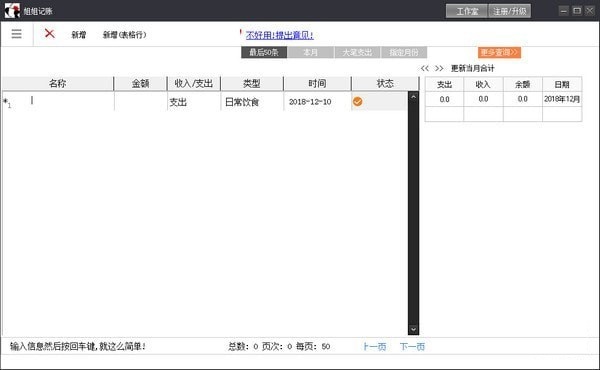The height and width of the screenshot is (370, 600).
Task: Click the red X delete icon
Action: [49, 33]
